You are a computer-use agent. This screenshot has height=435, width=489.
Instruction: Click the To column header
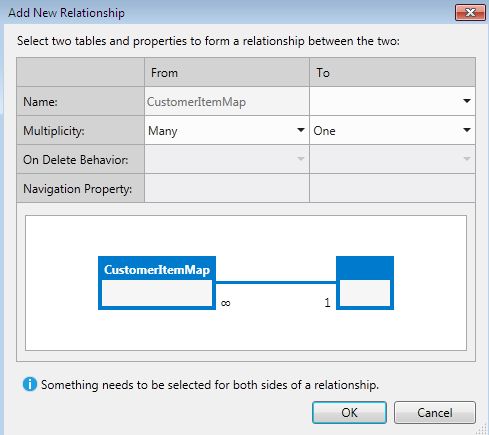click(x=392, y=72)
